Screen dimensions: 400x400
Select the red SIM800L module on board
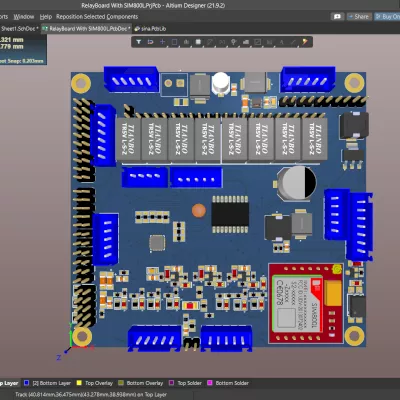tap(306, 303)
